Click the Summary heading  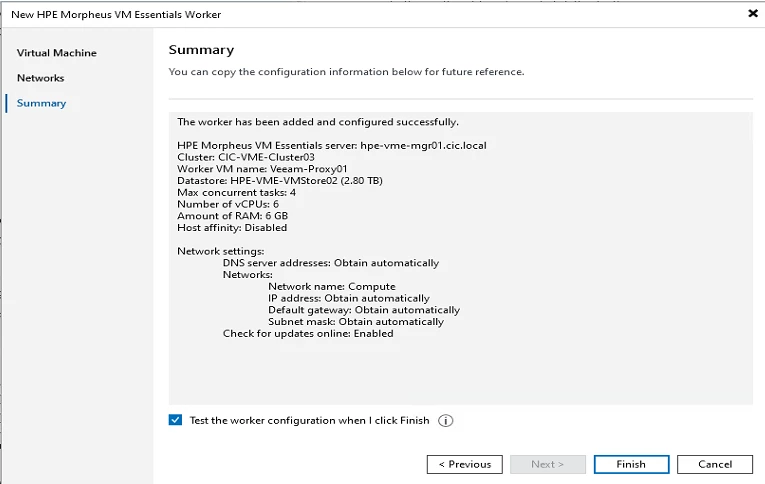tap(201, 50)
